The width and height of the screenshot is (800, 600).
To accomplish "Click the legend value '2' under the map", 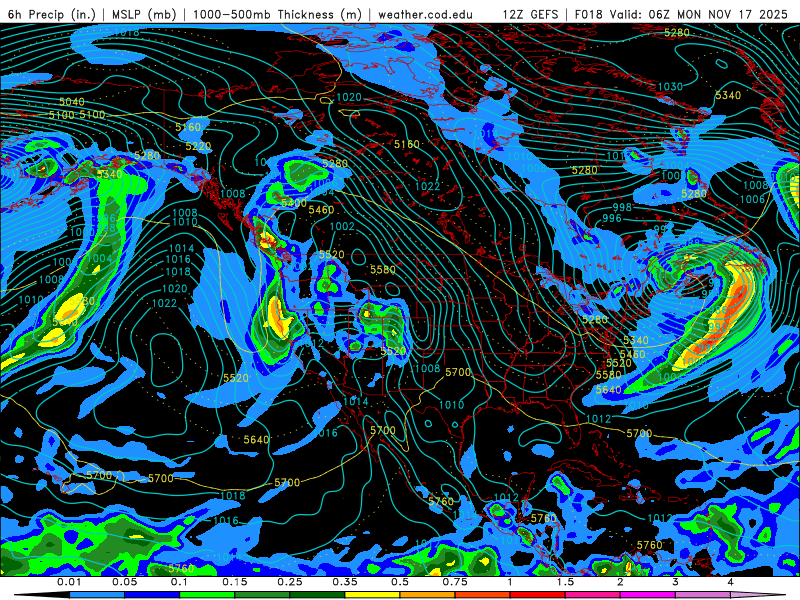I will 620,582.
